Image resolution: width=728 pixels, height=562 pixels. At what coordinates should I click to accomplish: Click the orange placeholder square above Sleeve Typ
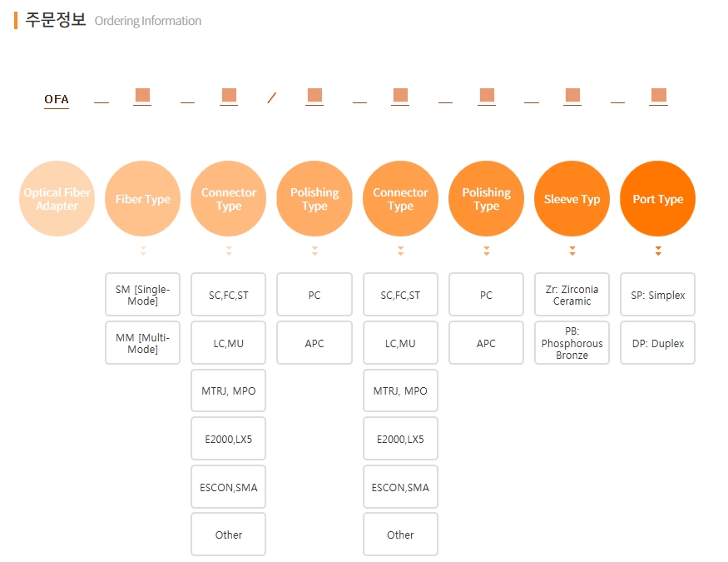coord(572,95)
